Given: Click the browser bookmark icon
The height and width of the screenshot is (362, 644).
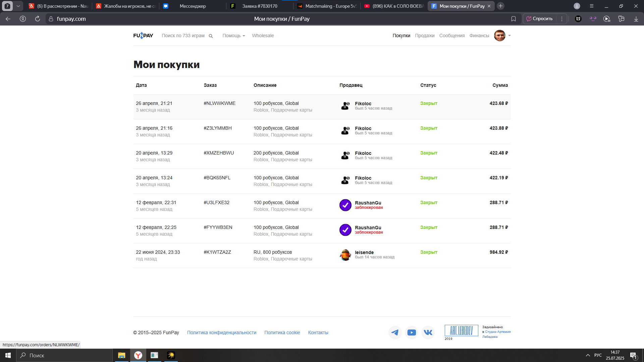Looking at the screenshot, I should coord(514,19).
